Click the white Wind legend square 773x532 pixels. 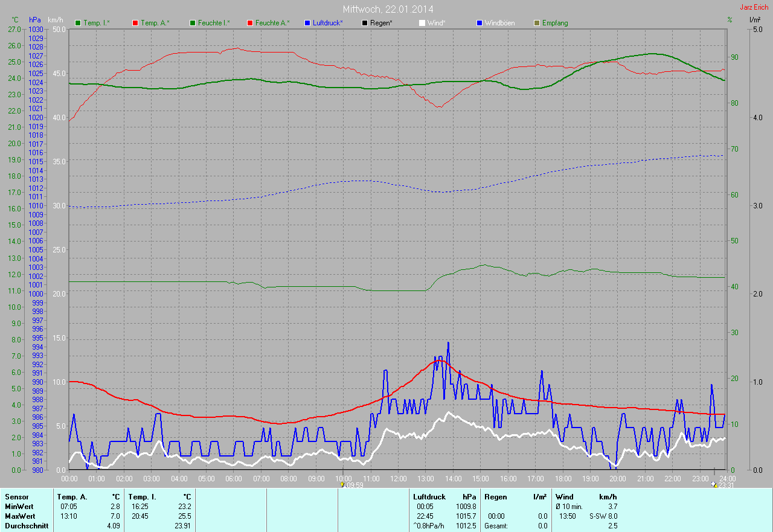tap(422, 23)
